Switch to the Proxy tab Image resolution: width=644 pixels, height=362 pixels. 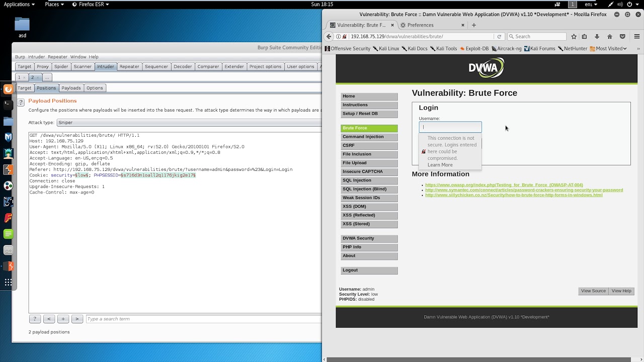[43, 66]
